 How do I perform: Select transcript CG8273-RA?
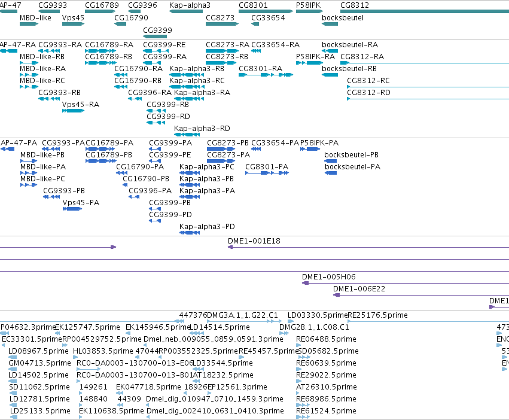click(227, 44)
